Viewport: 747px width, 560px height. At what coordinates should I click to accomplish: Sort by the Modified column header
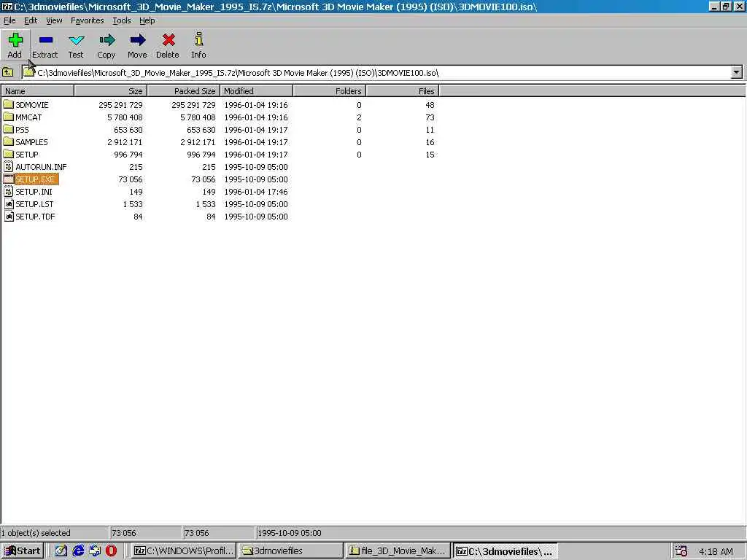(256, 90)
